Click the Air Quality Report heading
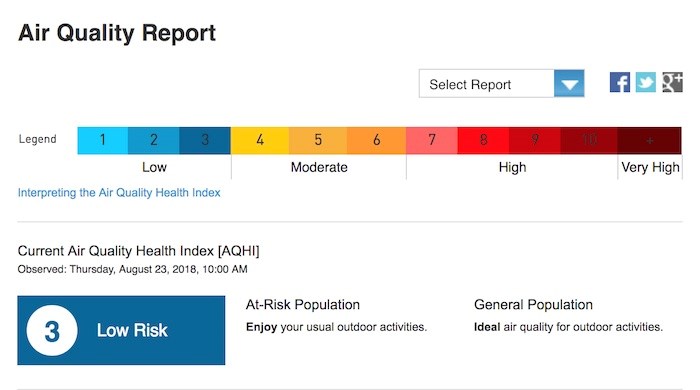700x390 pixels. pyautogui.click(x=117, y=33)
